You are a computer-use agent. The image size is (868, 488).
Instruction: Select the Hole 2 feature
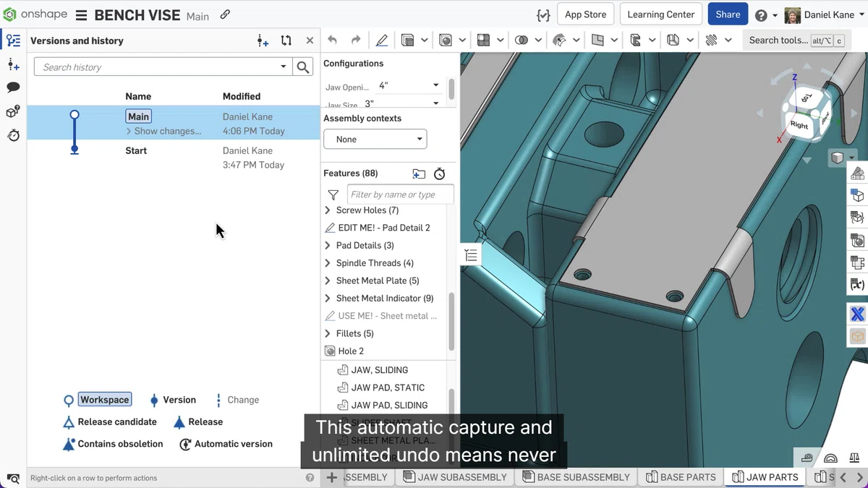pyautogui.click(x=351, y=351)
